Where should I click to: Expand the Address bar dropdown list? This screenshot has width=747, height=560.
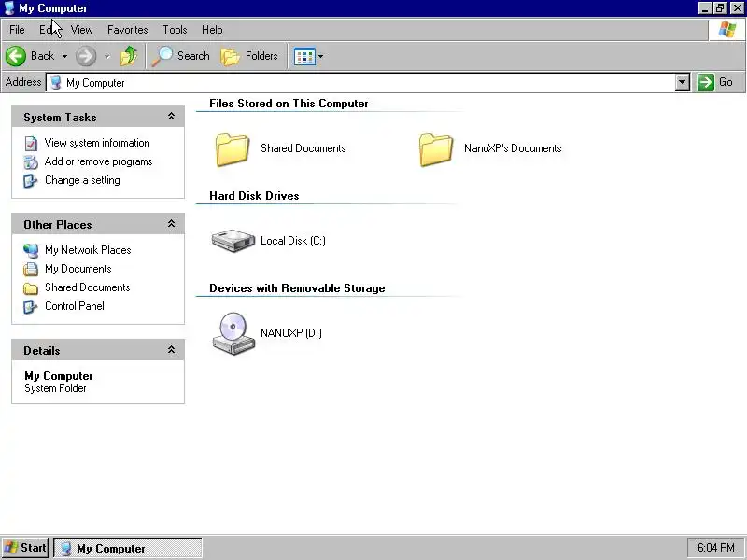coord(683,82)
